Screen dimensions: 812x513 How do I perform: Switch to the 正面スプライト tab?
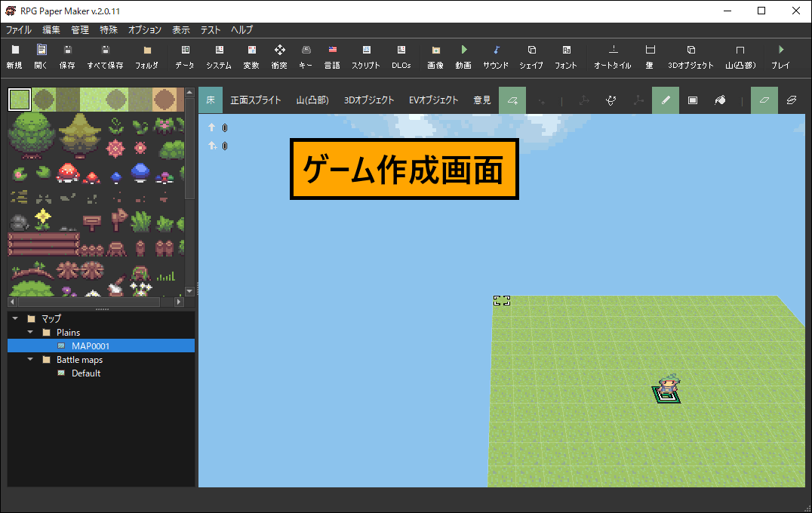click(255, 100)
